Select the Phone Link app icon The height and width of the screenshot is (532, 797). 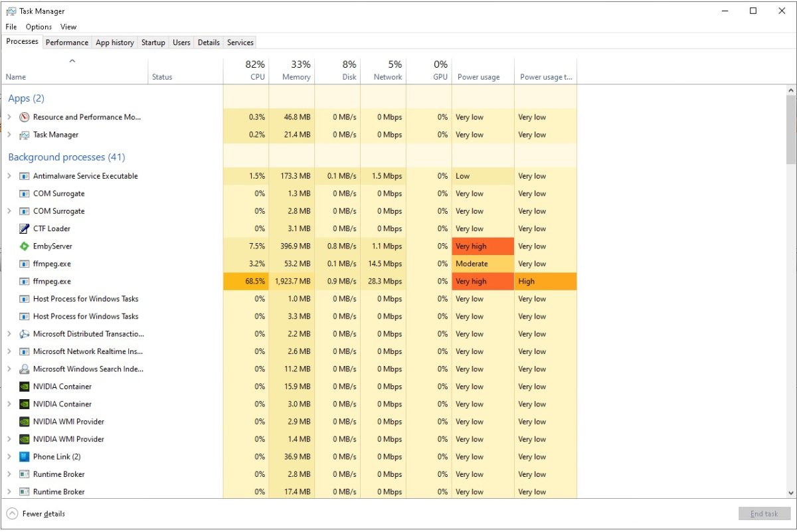(x=25, y=457)
